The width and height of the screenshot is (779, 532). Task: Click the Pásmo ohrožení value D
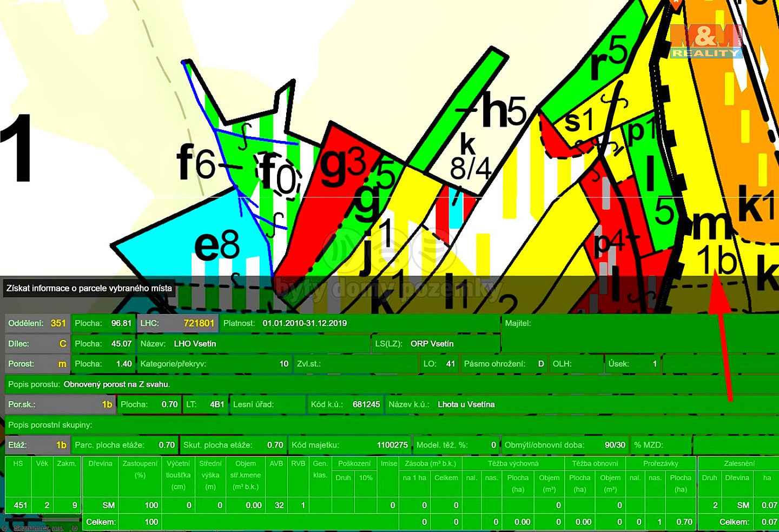[x=541, y=364]
